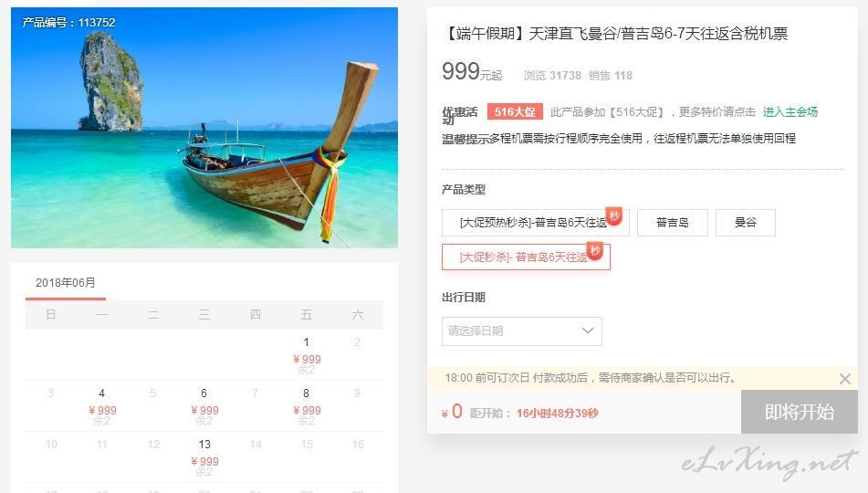Select product type 普吉岛
This screenshot has height=493, width=868.
pos(672,223)
